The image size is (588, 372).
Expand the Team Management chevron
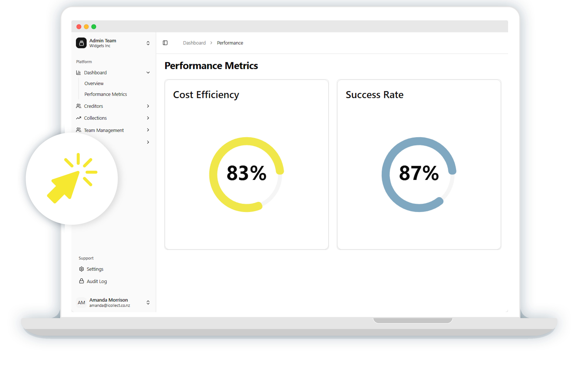click(x=148, y=130)
